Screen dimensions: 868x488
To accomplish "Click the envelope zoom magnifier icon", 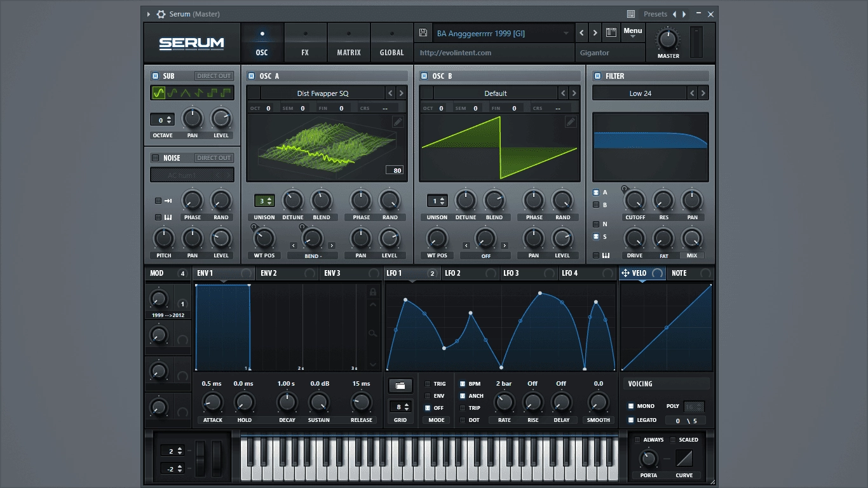I will click(x=373, y=334).
